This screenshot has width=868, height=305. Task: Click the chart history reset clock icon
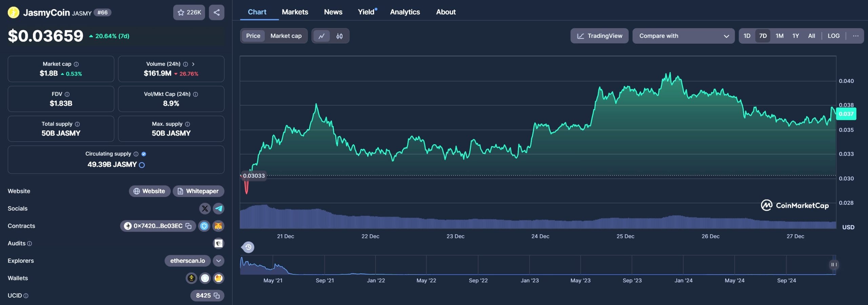coord(248,247)
